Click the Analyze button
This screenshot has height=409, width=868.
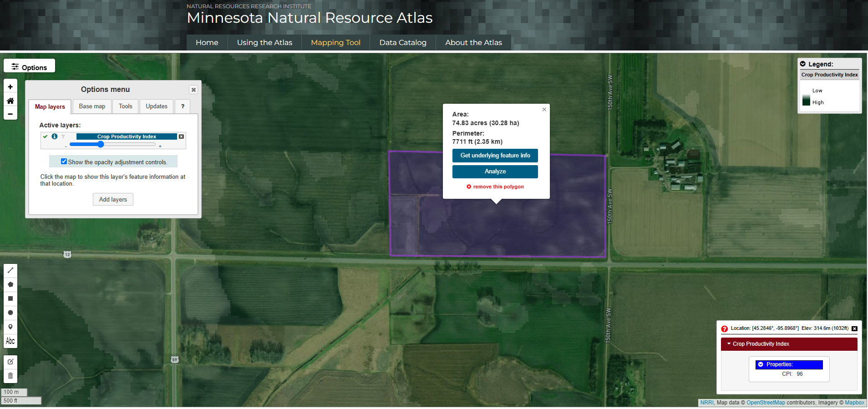pyautogui.click(x=495, y=172)
